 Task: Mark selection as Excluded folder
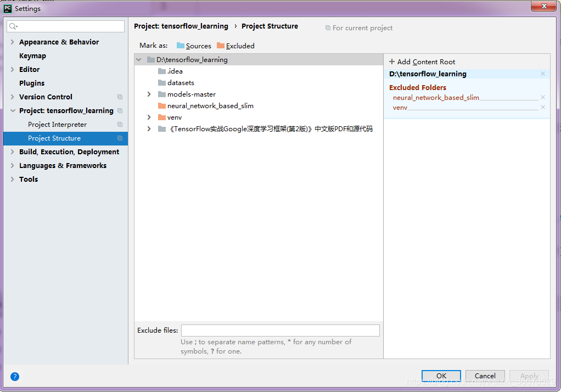coord(236,46)
